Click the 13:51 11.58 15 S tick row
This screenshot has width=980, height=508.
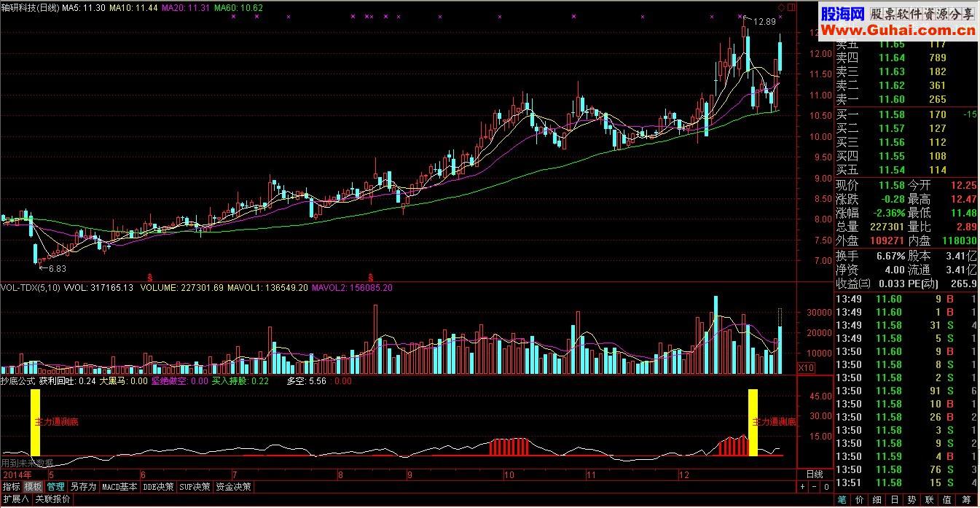[906, 482]
